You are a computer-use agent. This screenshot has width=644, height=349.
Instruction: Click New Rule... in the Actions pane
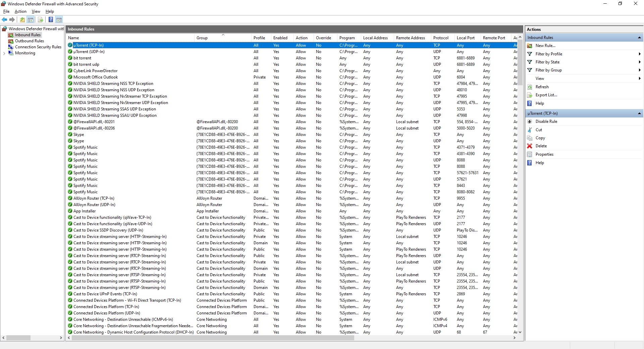click(x=545, y=46)
